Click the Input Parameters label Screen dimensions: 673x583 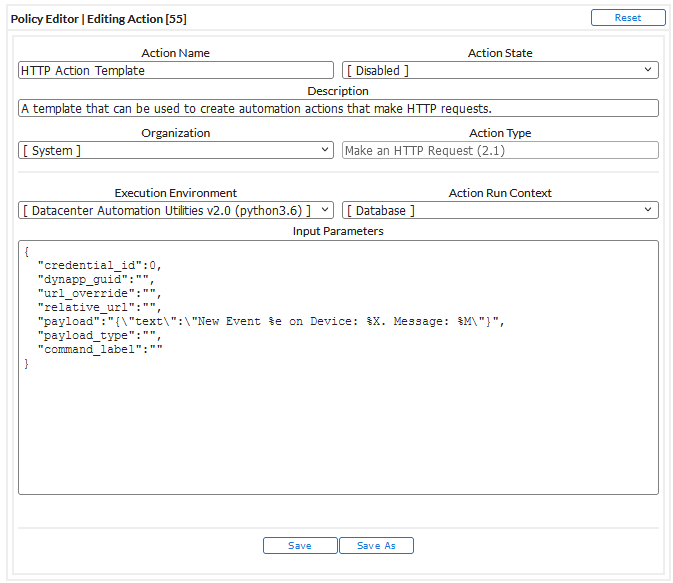click(x=338, y=231)
